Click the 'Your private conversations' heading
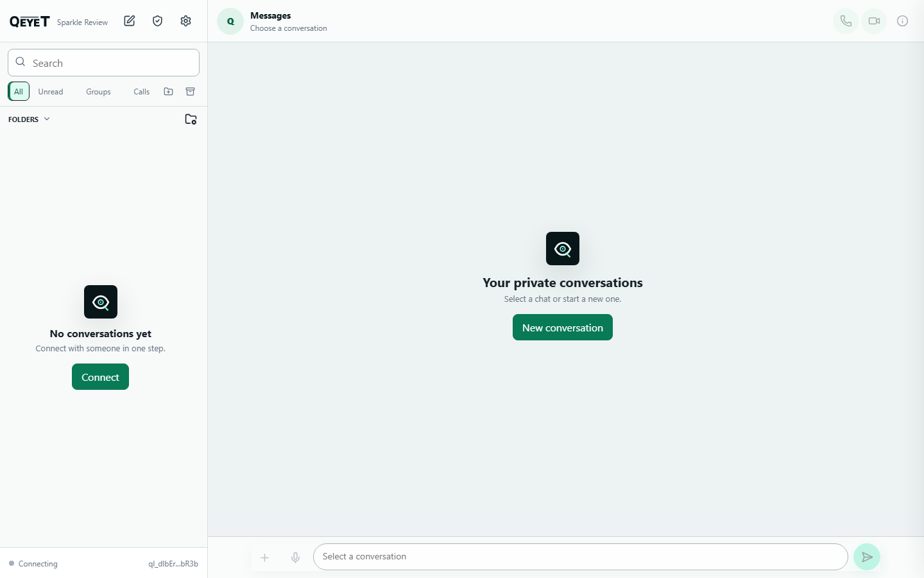The image size is (924, 578). (563, 283)
